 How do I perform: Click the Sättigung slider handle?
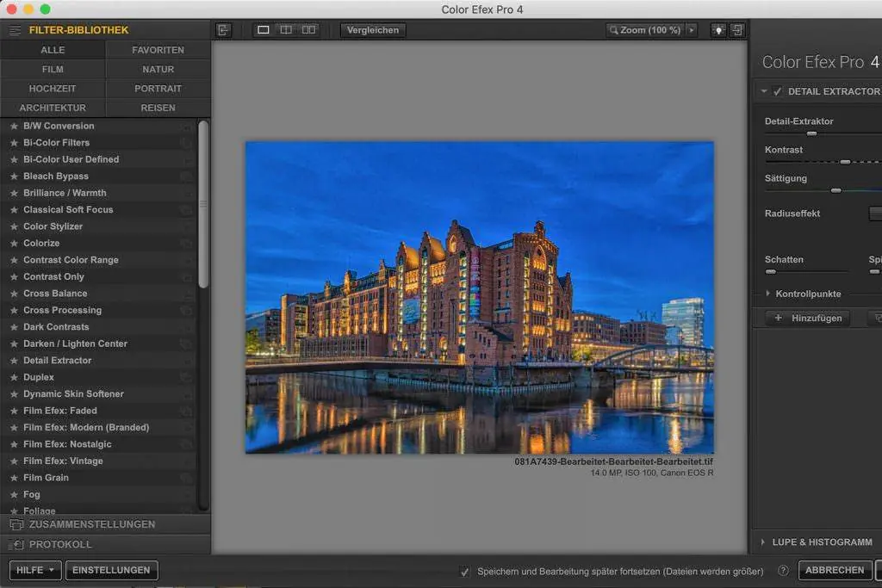(835, 189)
